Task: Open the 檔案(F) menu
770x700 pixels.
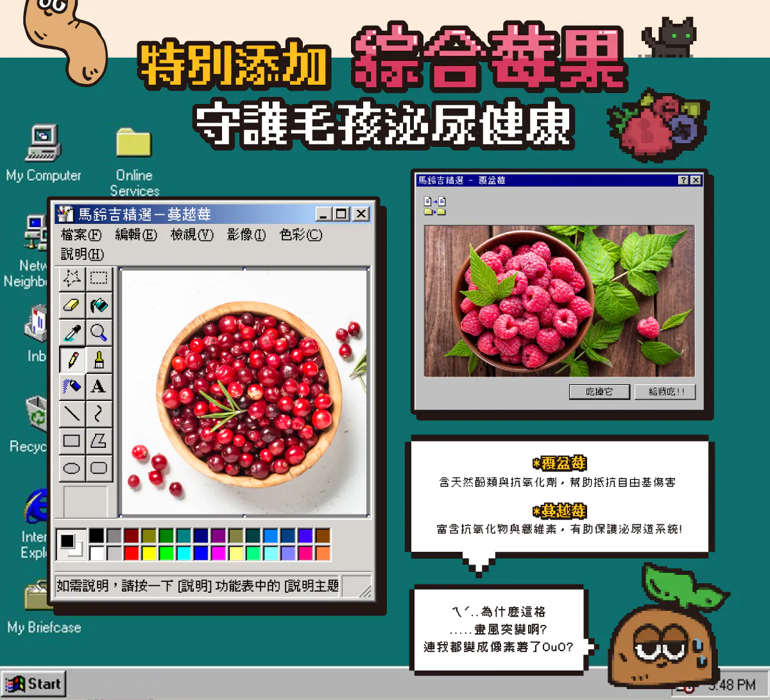Action: tap(81, 235)
